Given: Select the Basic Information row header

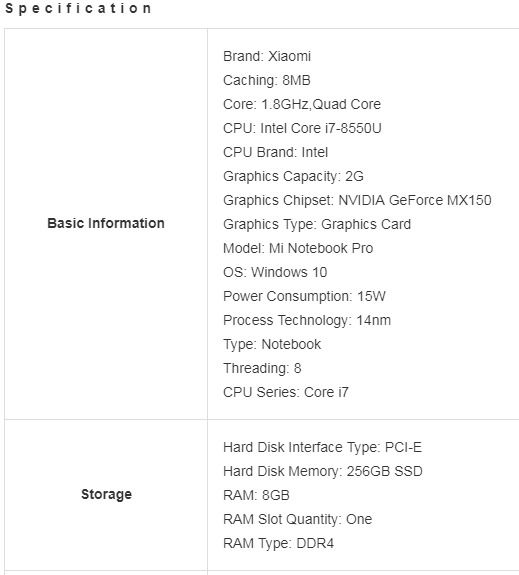Looking at the screenshot, I should click(106, 223).
